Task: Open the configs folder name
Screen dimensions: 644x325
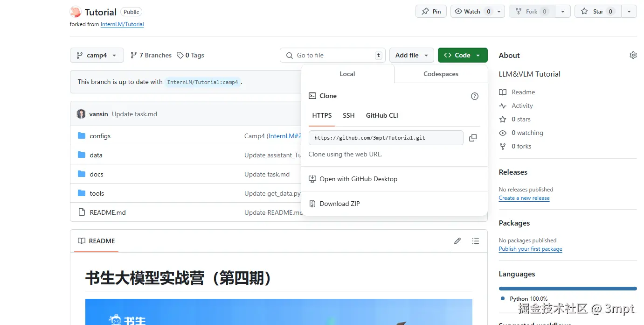Action: click(100, 136)
